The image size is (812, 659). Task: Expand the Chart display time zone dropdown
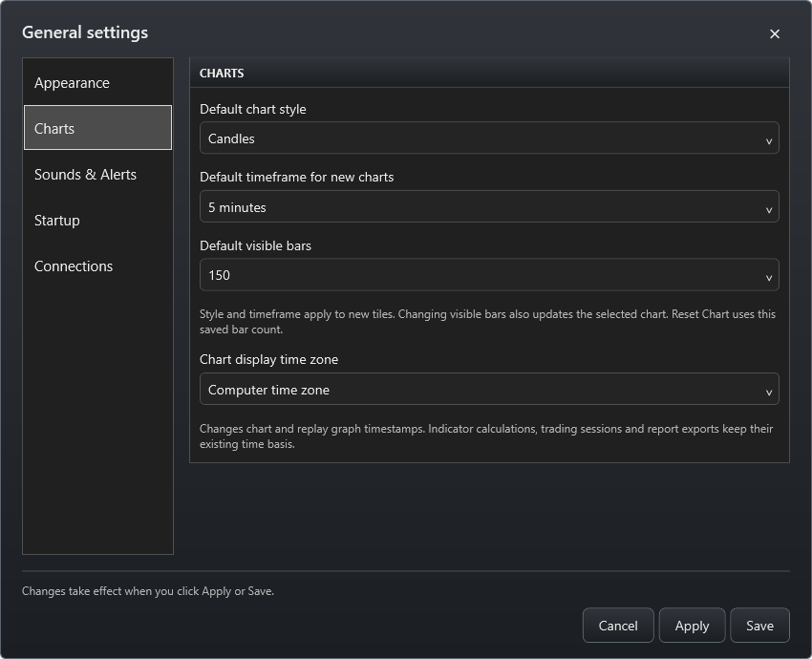(489, 390)
